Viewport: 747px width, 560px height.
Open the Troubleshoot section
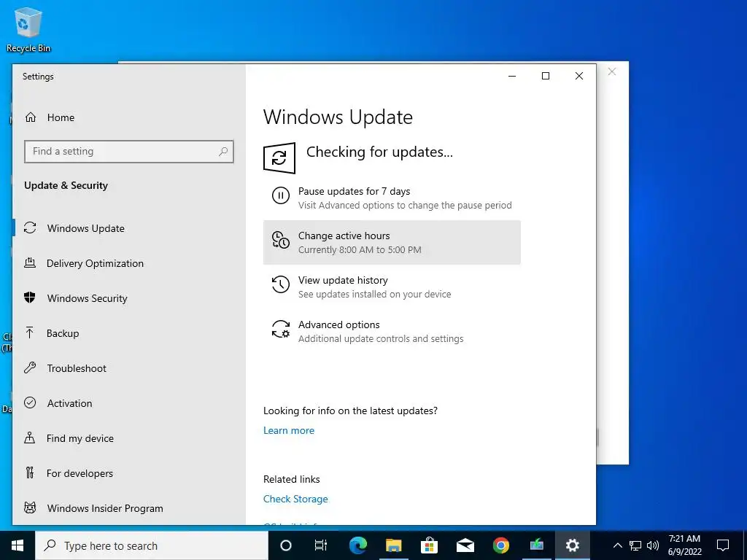[128, 367]
